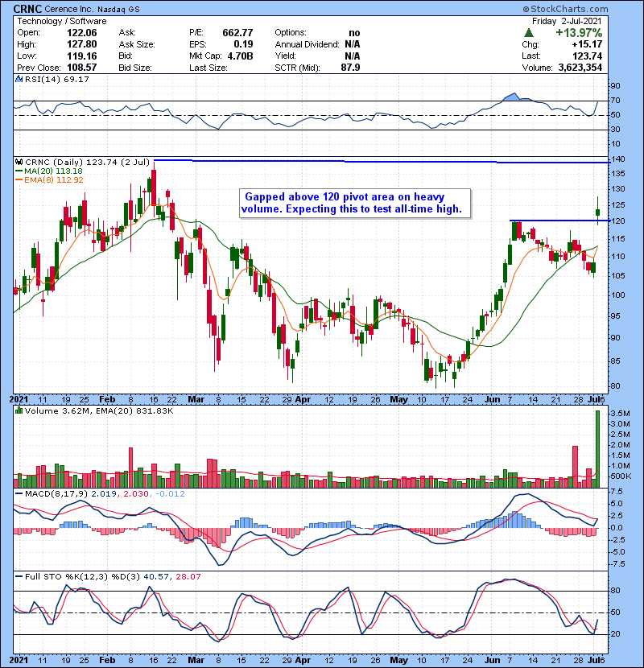The height and width of the screenshot is (668, 644).
Task: Click the Volume 3.62M, EMA(20) 831.83K label
Action: pos(99,411)
